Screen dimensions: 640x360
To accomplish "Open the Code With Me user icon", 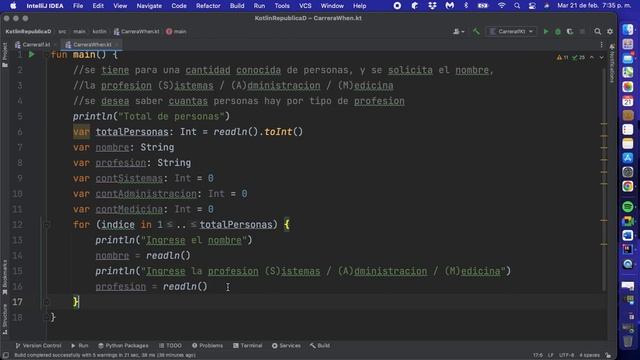I will pyautogui.click(x=458, y=31).
